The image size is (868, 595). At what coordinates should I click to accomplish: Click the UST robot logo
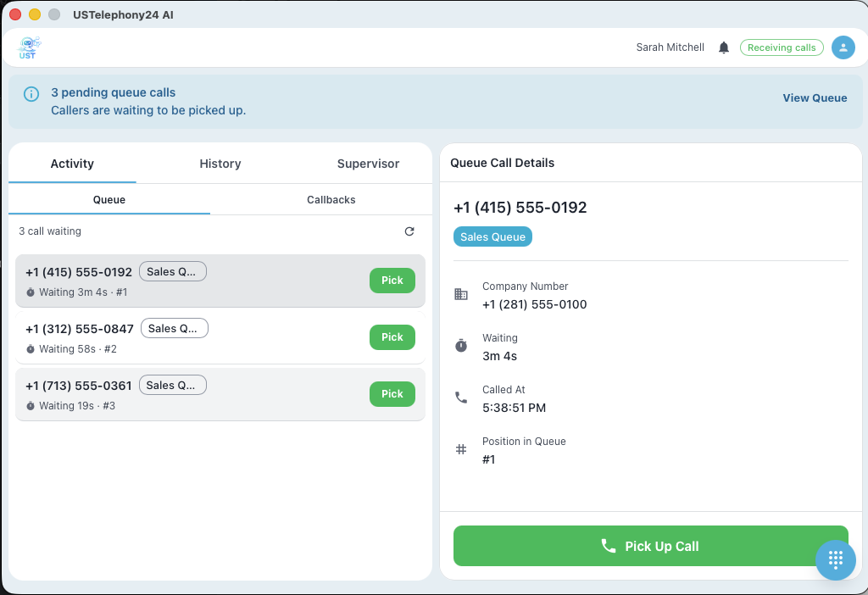[30, 47]
